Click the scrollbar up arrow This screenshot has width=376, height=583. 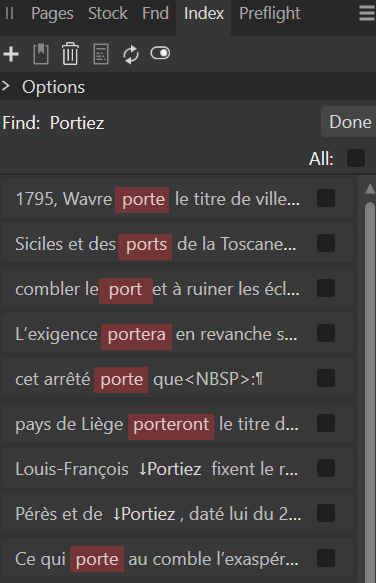370,189
